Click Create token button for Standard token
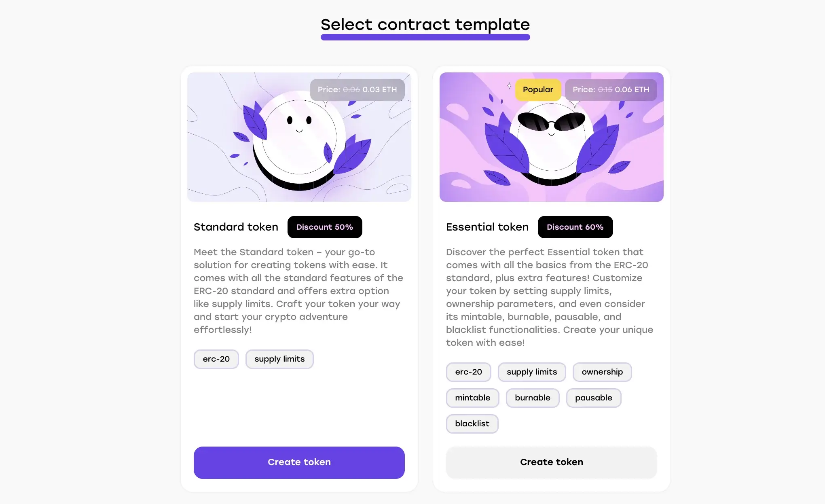The width and height of the screenshot is (825, 504). [x=299, y=462]
